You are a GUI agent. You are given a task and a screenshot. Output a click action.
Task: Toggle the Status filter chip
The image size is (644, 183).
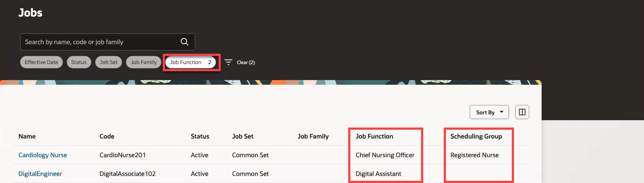click(79, 62)
